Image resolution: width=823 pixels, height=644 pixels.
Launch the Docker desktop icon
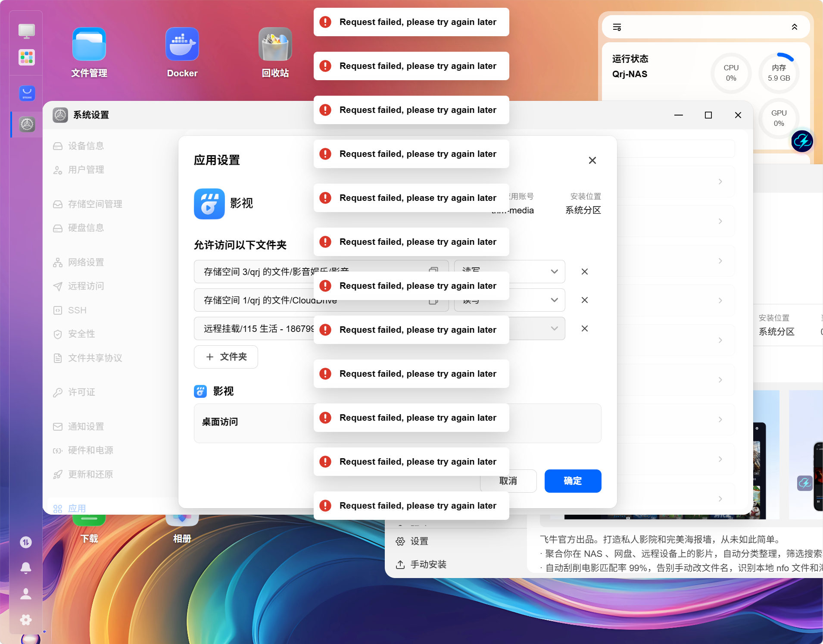click(182, 53)
